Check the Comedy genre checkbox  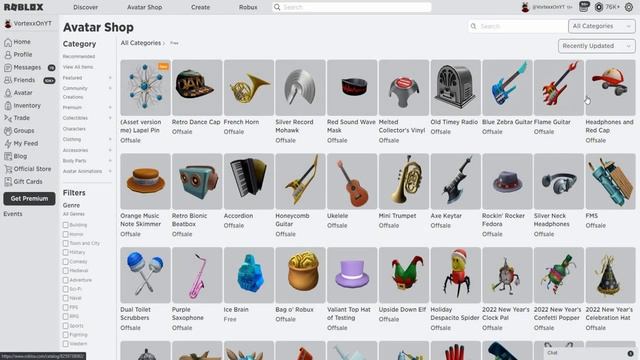point(65,262)
